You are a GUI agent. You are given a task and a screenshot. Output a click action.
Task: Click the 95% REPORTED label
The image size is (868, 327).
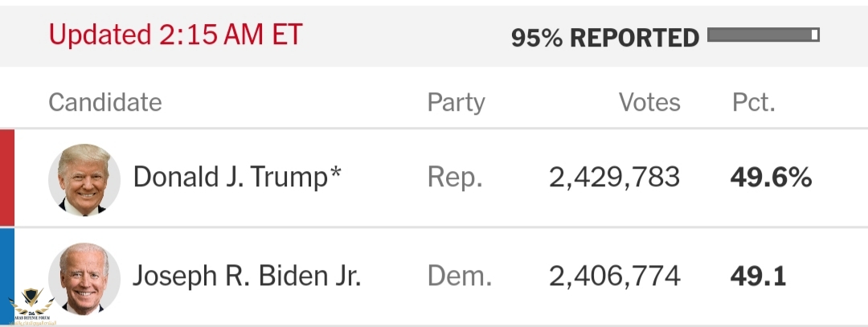(605, 38)
